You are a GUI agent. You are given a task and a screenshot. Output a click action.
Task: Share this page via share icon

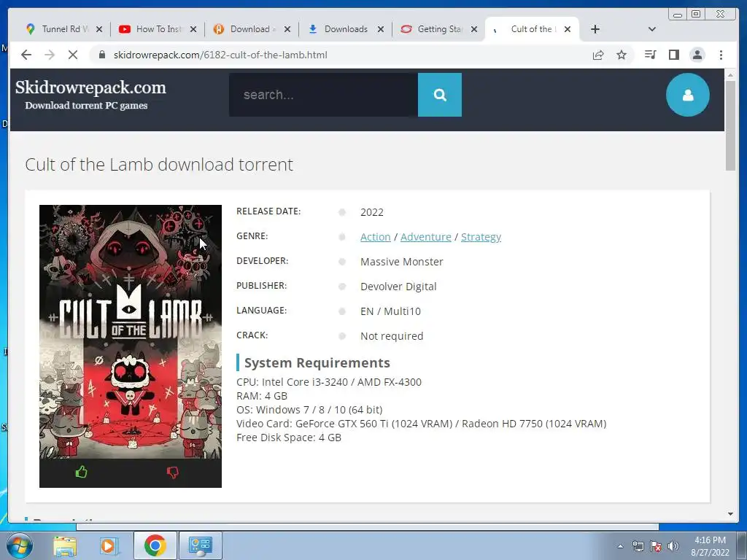(598, 55)
